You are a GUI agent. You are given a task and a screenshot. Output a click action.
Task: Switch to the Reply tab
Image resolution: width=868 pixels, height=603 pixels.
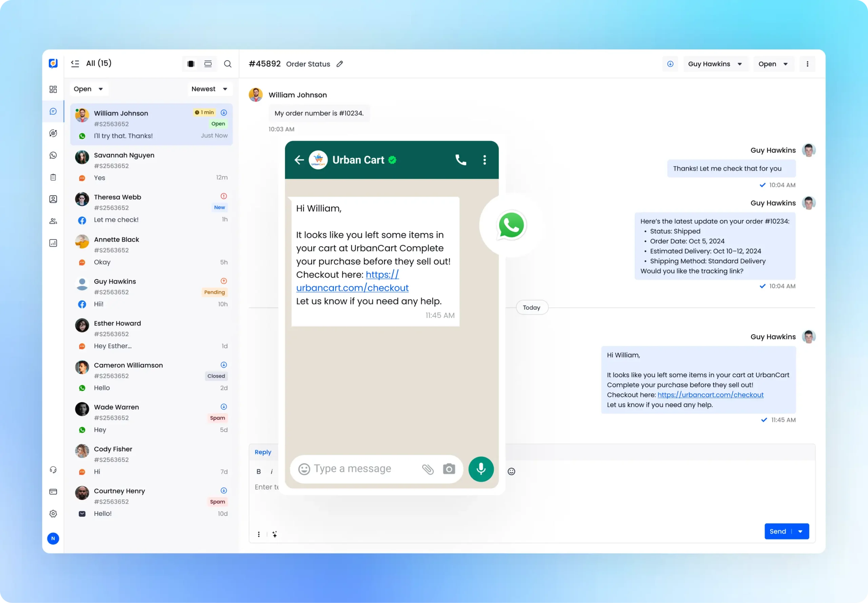point(263,452)
